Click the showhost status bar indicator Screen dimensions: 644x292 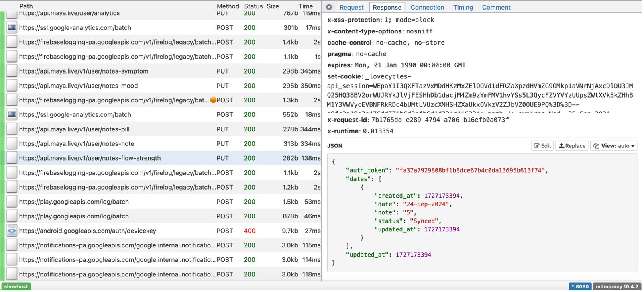coord(16,286)
